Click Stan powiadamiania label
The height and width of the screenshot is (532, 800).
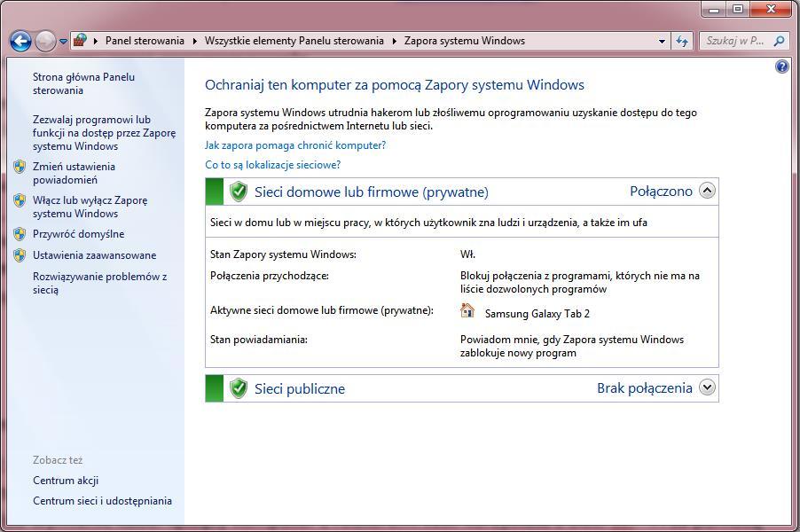tap(259, 340)
